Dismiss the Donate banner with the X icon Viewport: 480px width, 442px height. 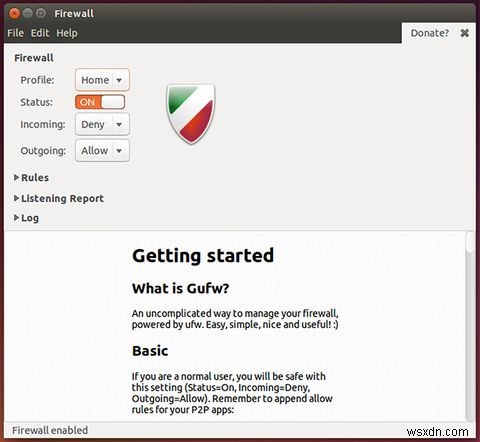pyautogui.click(x=464, y=33)
